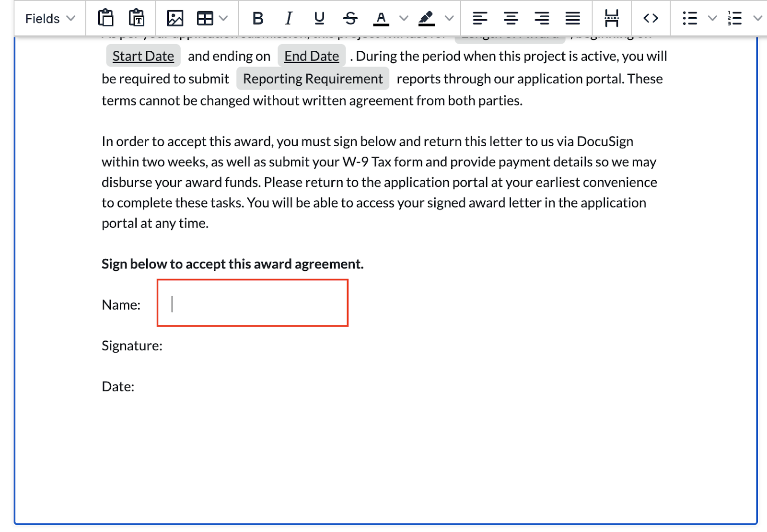Screen dimensions: 767x532
Task: Click the Paste clipboard icon
Action: coord(105,18)
